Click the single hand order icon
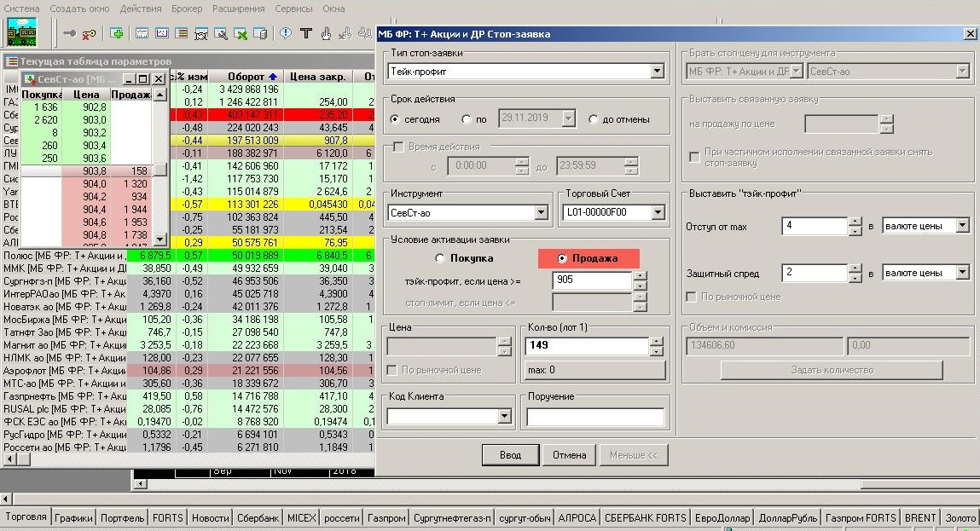Image resolution: width=980 pixels, height=531 pixels. (x=326, y=33)
